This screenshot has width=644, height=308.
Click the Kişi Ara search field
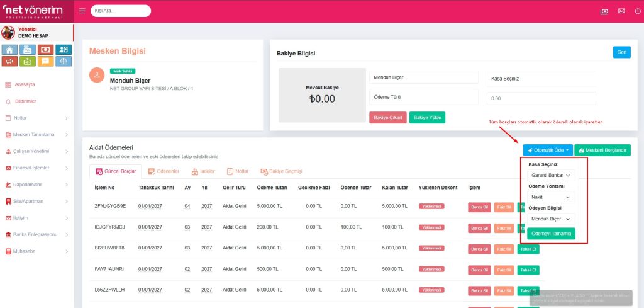[121, 11]
